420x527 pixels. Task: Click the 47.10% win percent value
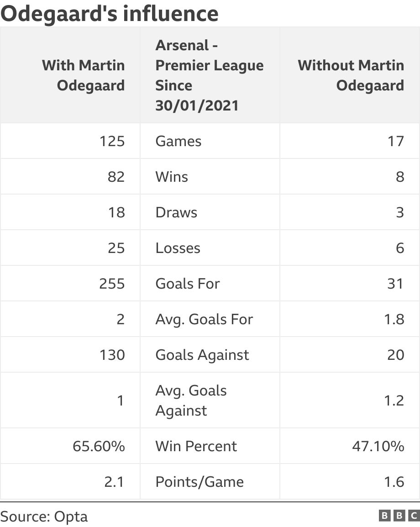click(x=378, y=446)
